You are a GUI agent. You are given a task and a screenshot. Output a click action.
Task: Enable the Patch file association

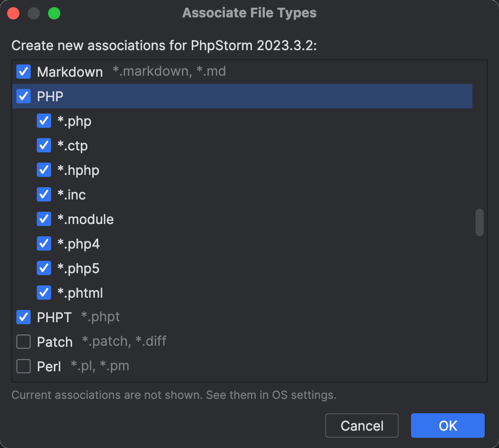tap(23, 342)
